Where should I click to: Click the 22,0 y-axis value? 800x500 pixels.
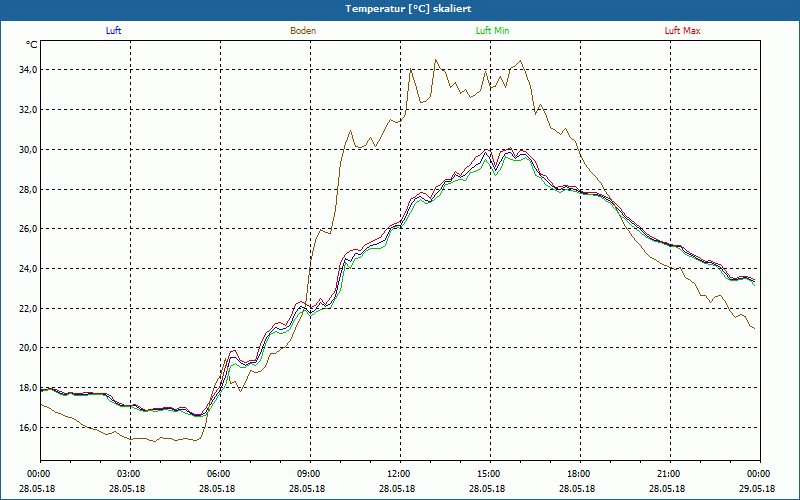[28, 308]
